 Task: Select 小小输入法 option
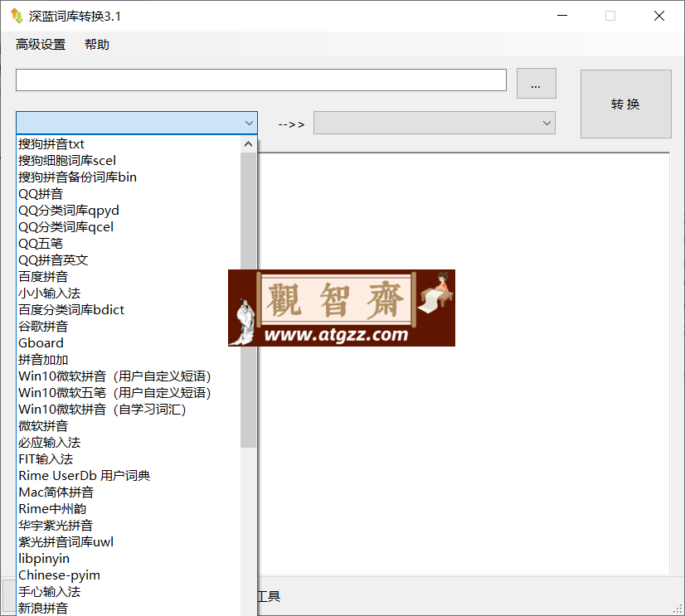(129, 293)
